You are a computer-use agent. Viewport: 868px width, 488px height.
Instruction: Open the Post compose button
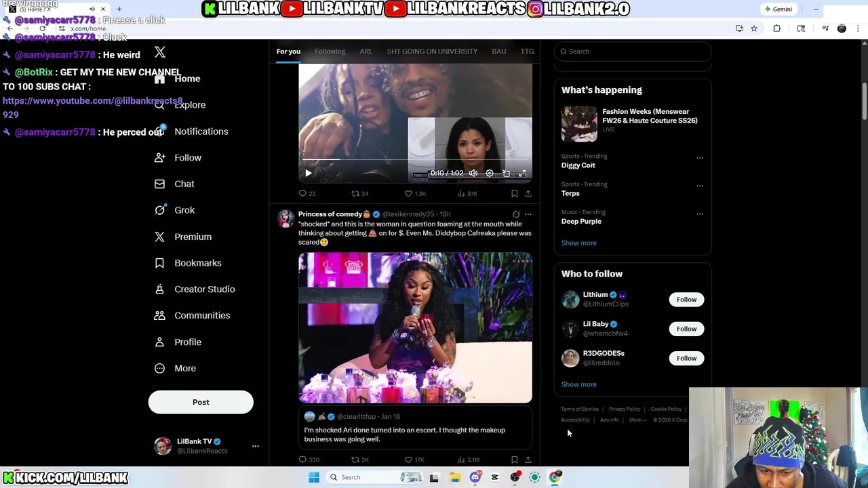[x=201, y=402]
